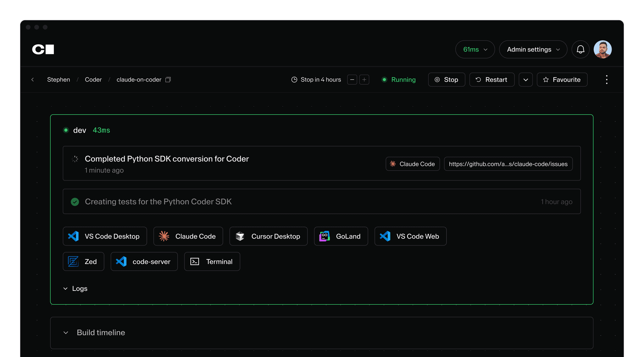Screen dimensions: 644x357
Task: Launch VS Code Desktop
Action: tap(105, 236)
